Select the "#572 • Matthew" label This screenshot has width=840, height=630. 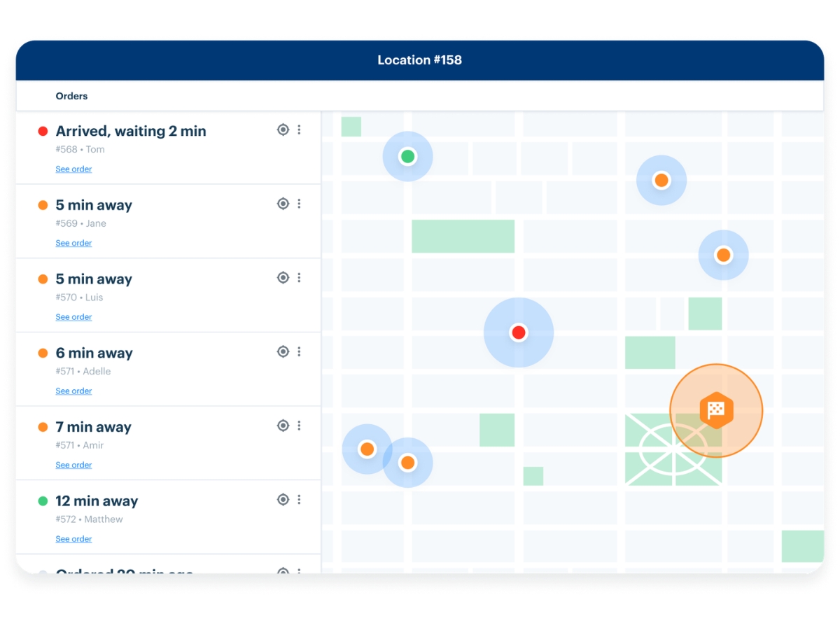[89, 519]
